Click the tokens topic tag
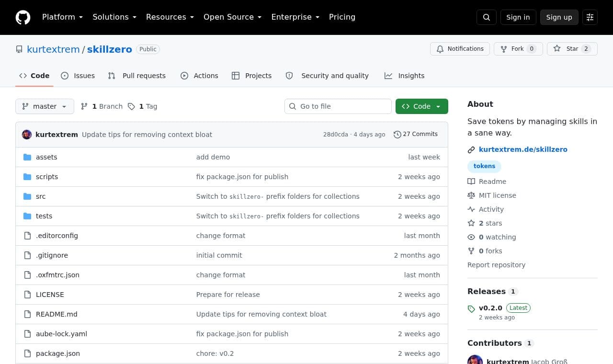 pos(484,166)
